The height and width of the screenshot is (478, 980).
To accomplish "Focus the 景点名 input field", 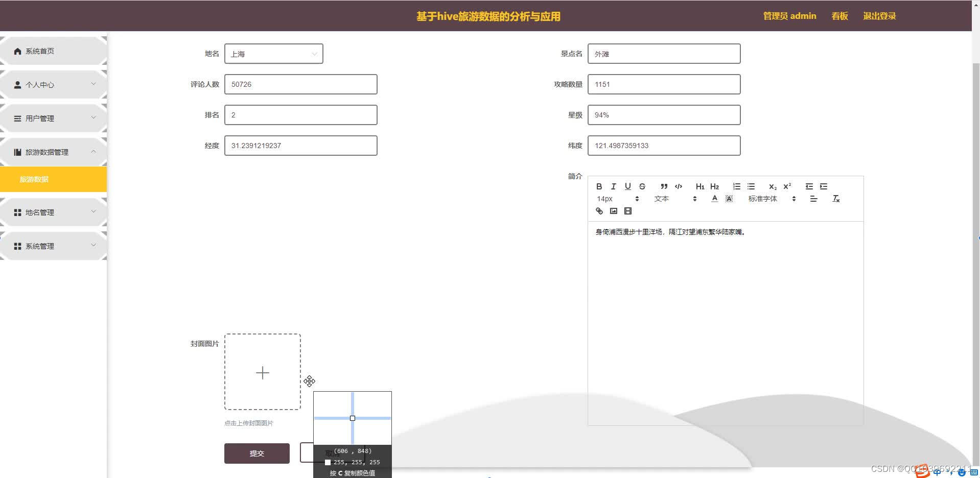I will [664, 54].
